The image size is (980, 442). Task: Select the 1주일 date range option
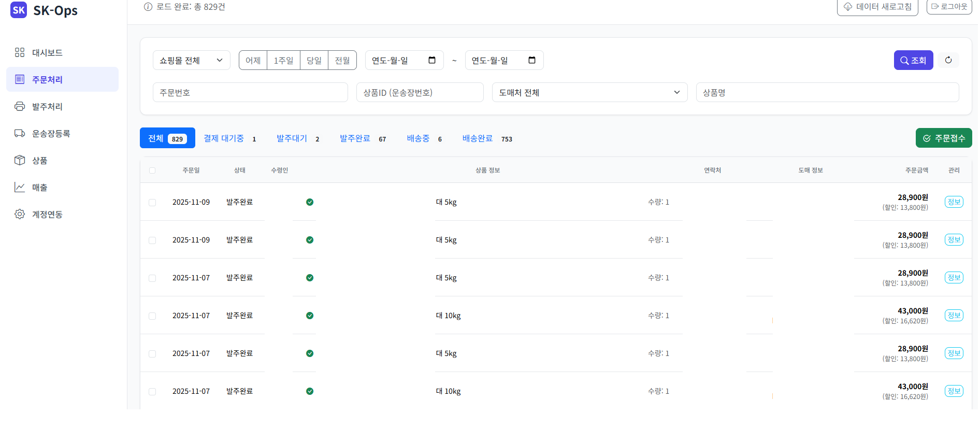pyautogui.click(x=283, y=60)
